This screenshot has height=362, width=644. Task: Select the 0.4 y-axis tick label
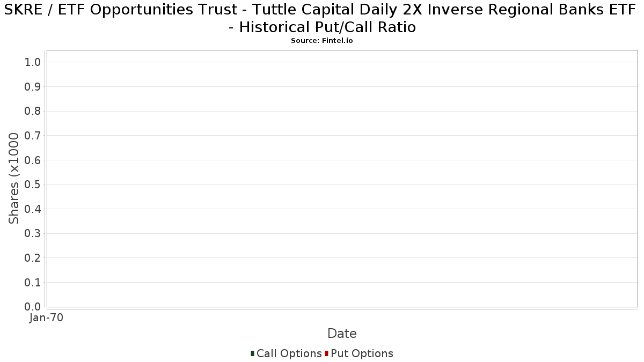pyautogui.click(x=33, y=209)
